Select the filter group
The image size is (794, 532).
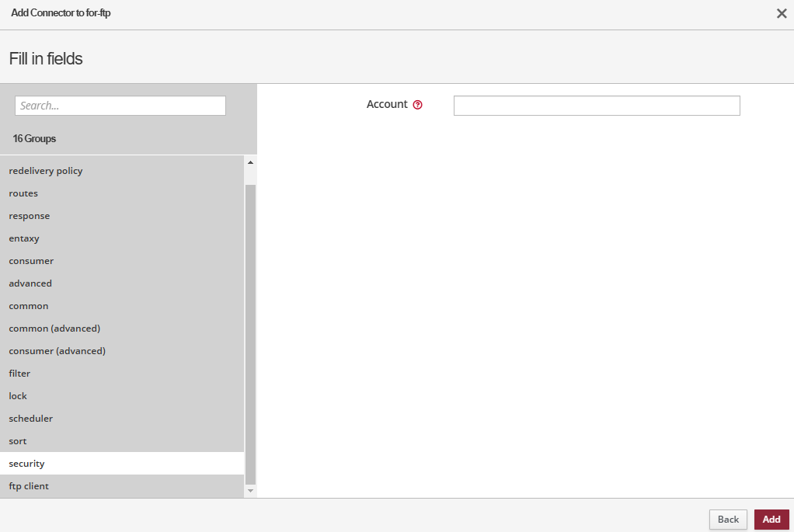pos(19,374)
